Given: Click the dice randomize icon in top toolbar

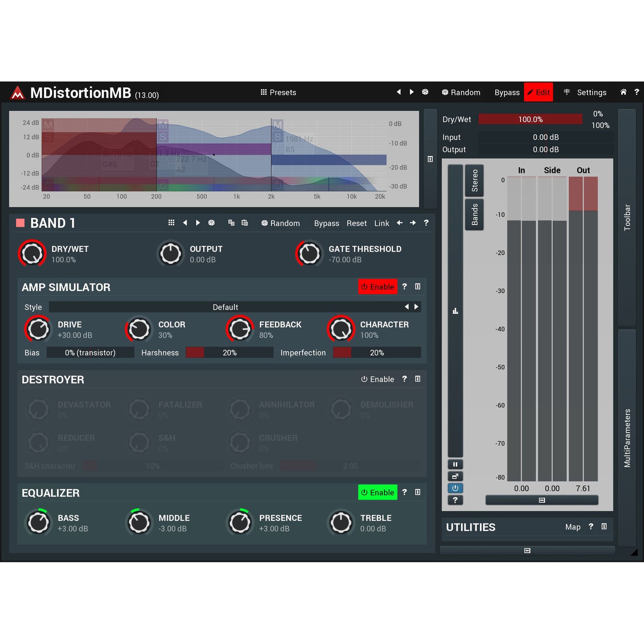Looking at the screenshot, I should 425,92.
